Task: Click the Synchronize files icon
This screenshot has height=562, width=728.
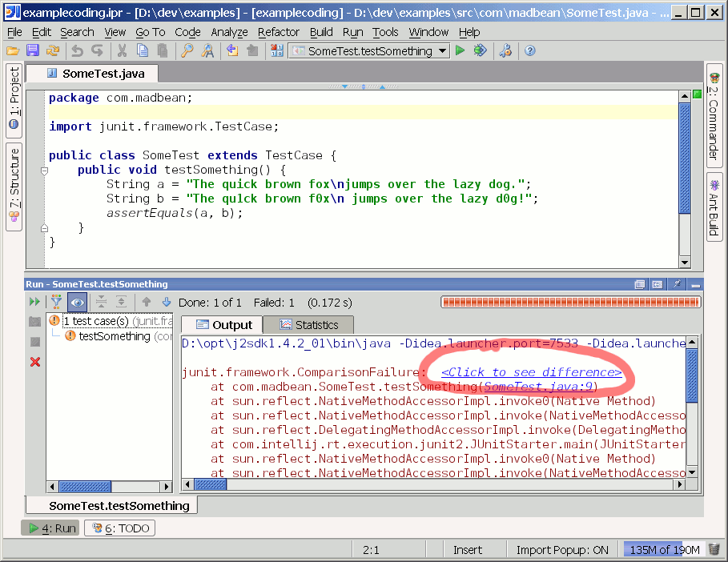Action: (53, 50)
